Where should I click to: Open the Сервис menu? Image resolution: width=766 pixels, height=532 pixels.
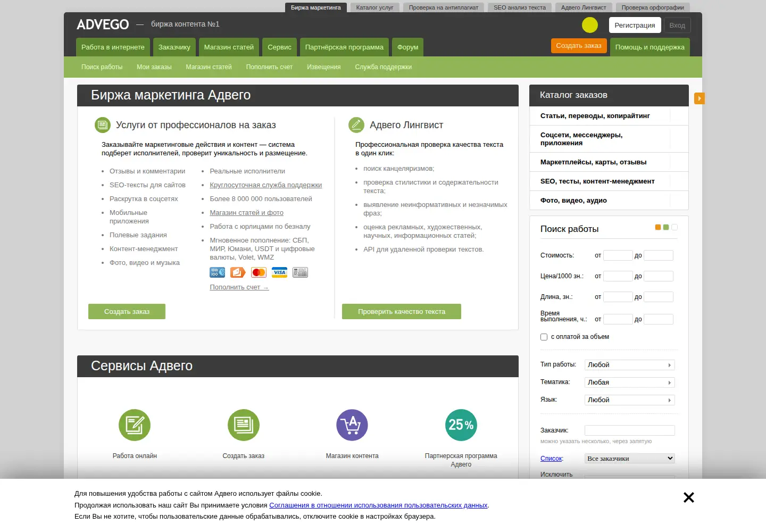(x=279, y=47)
